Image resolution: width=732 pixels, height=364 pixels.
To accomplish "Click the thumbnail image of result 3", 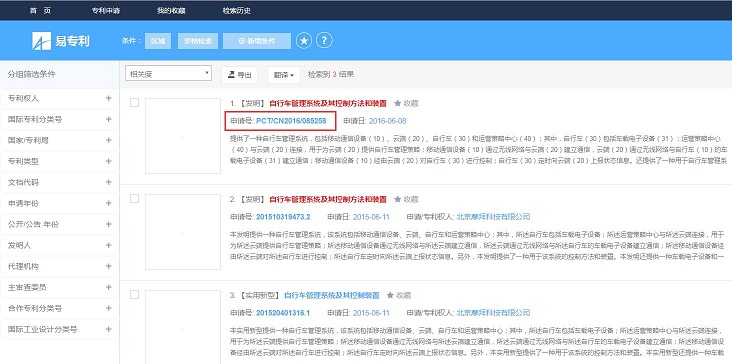I will pyautogui.click(x=183, y=327).
